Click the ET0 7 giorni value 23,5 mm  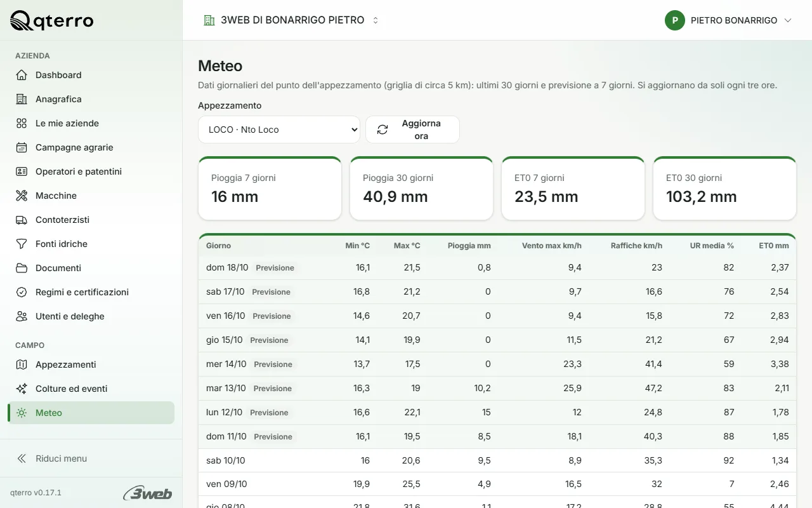546,197
